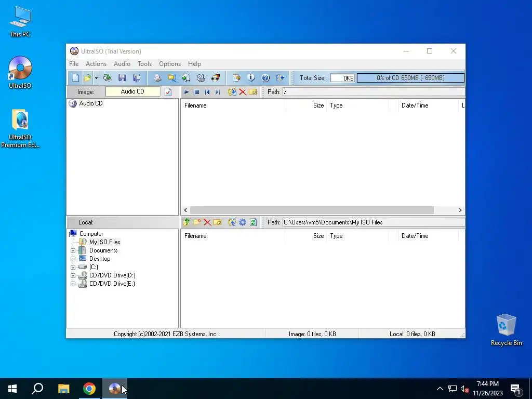Image resolution: width=532 pixels, height=399 pixels.
Task: Click the Open CD/DVD green arrow icon
Action: point(108,78)
